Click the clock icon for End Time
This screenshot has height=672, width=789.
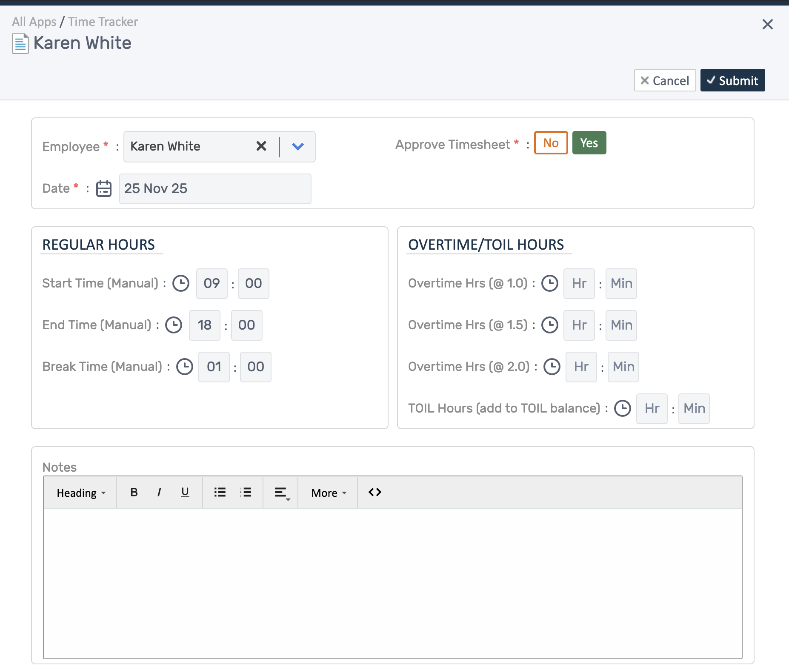[174, 325]
